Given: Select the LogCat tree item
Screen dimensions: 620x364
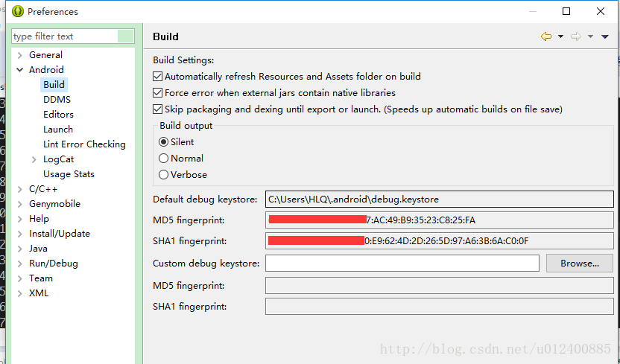Looking at the screenshot, I should [59, 159].
